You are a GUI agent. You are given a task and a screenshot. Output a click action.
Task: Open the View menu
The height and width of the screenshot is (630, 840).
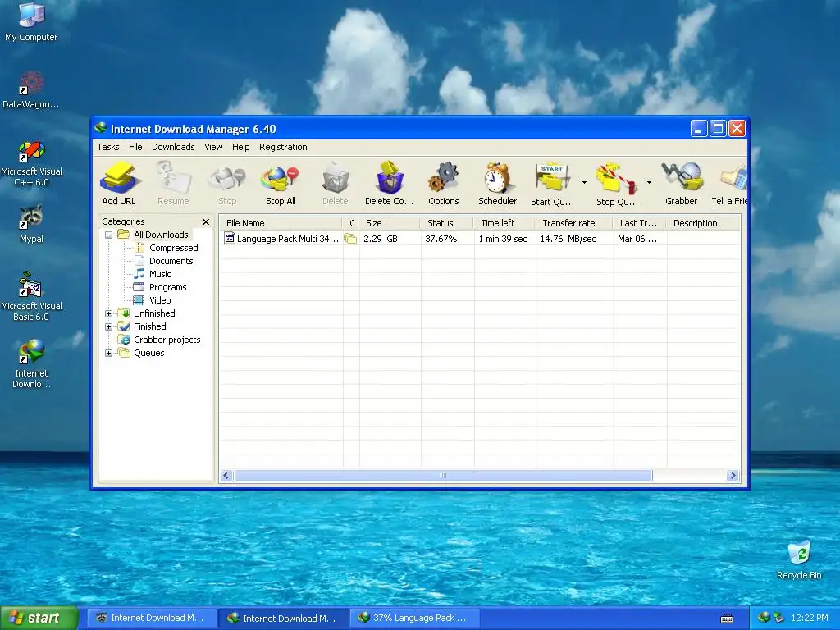tap(213, 147)
